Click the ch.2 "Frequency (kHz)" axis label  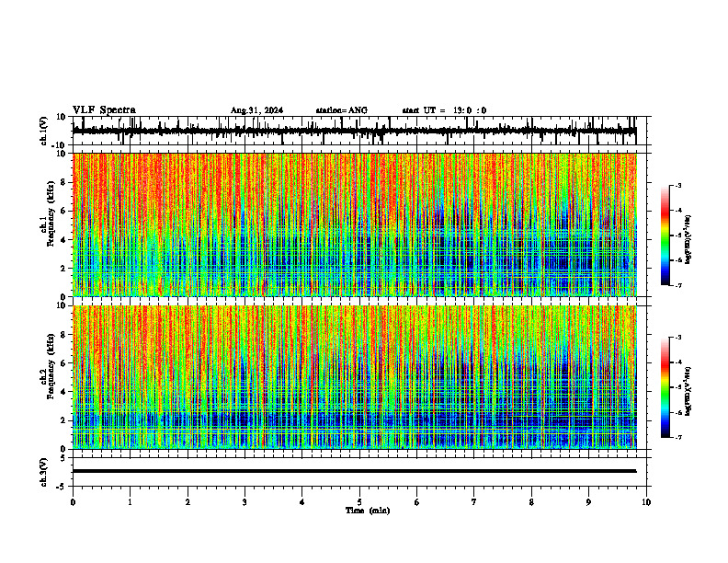(51, 365)
